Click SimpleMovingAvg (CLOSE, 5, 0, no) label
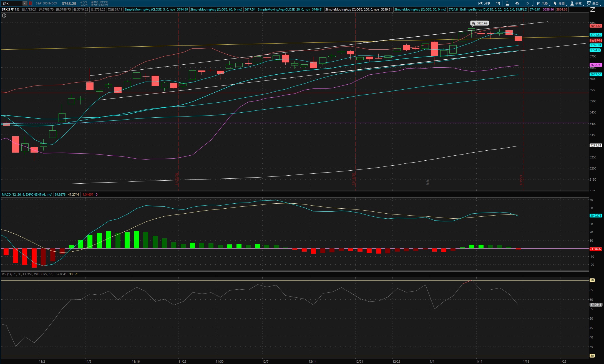Screen dimensions: 604x364 [x=150, y=9]
